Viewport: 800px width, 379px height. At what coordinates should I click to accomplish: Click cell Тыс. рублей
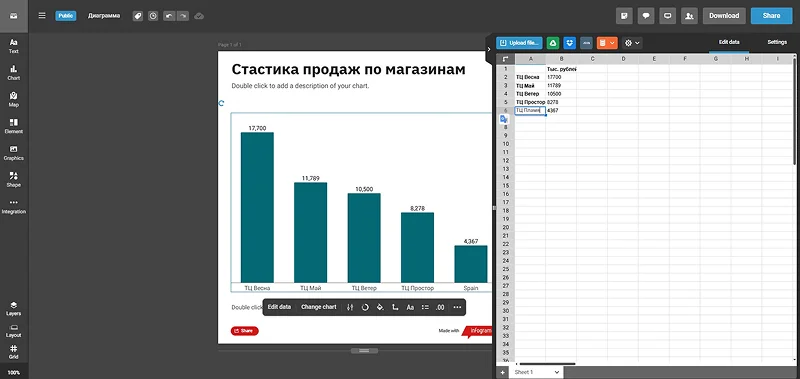[x=561, y=69]
